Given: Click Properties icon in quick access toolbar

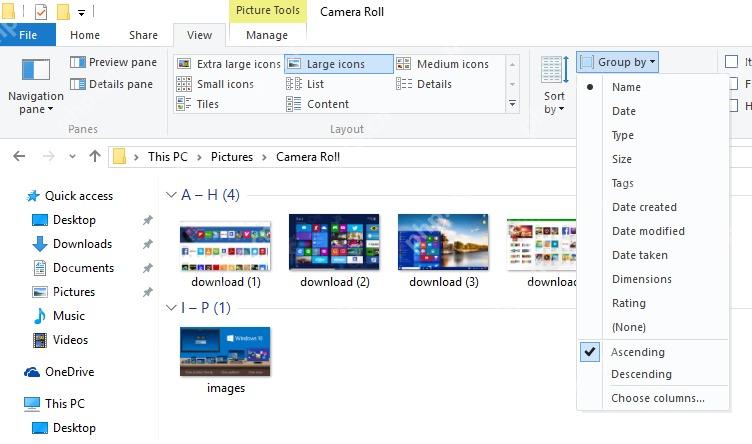Looking at the screenshot, I should 41,12.
